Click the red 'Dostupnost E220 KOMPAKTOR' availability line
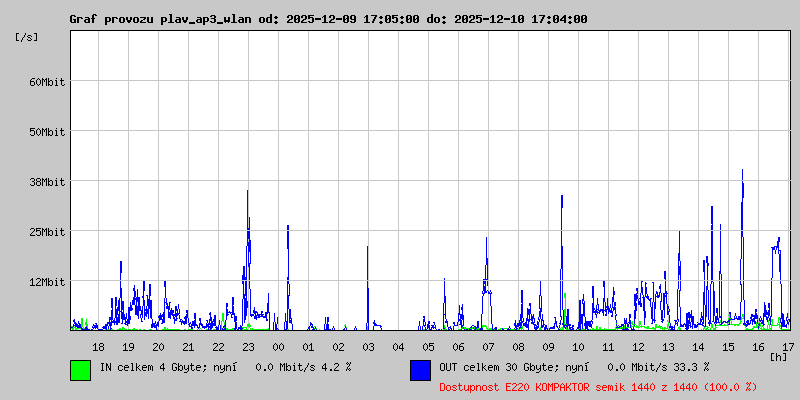 598,387
